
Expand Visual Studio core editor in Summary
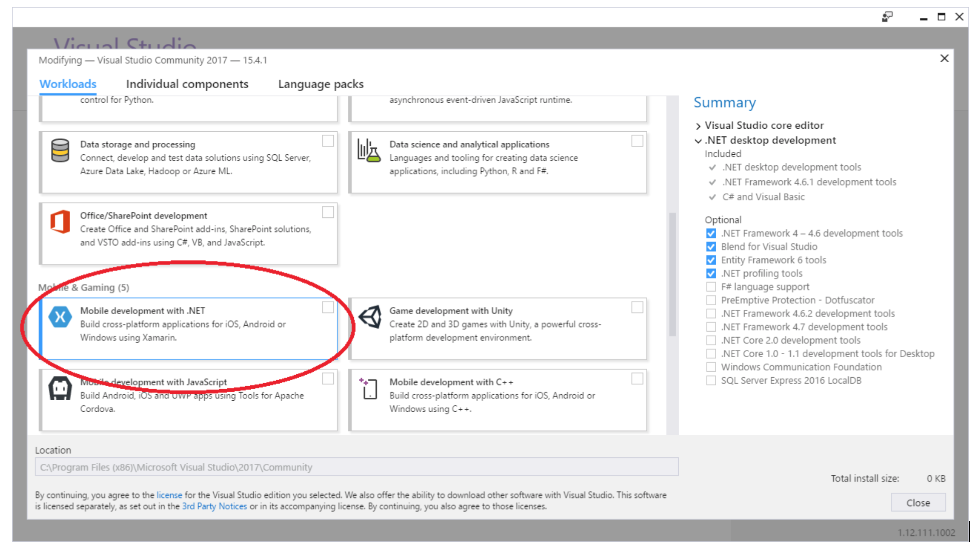(698, 126)
